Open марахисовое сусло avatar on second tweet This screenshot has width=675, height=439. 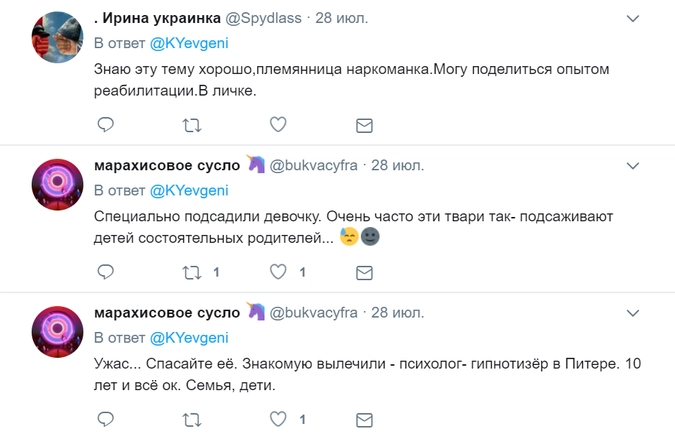click(x=57, y=184)
